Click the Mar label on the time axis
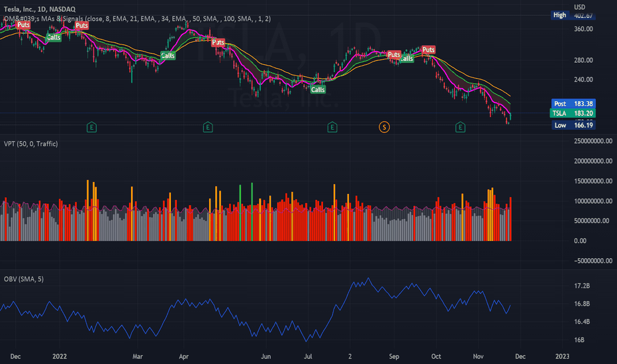The width and height of the screenshot is (617, 364). 137,357
